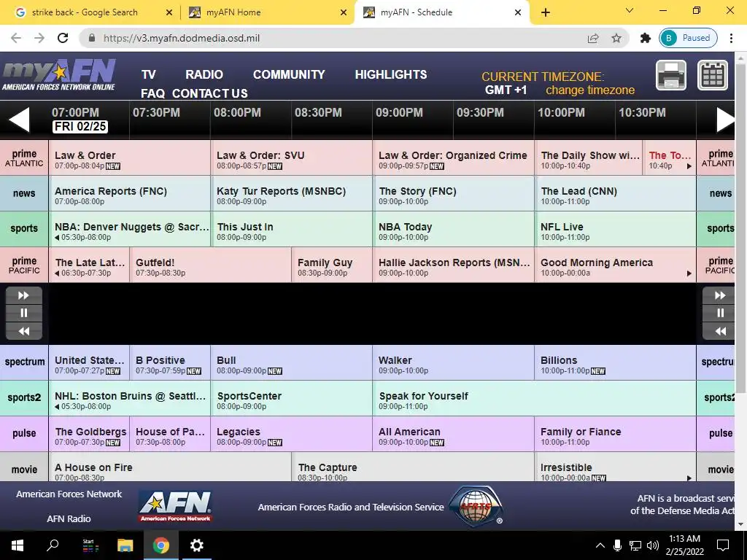Select the spectrum channel label on left

24,362
